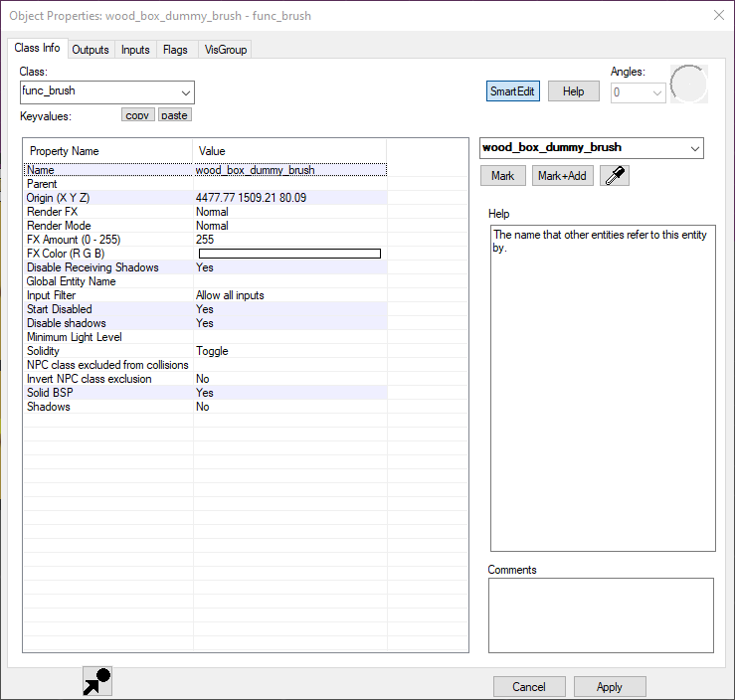Click inside the Comments text box

click(601, 615)
